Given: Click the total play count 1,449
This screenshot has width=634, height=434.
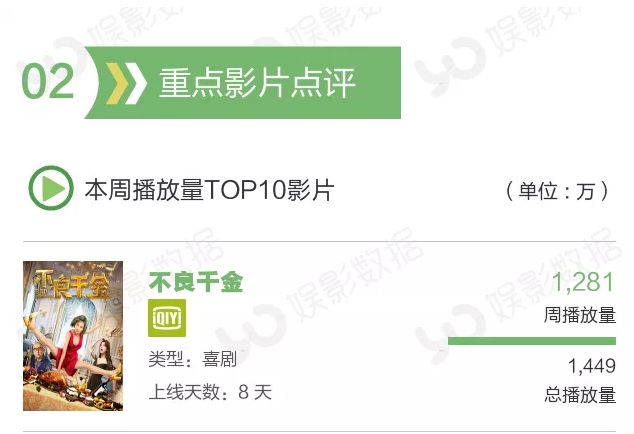Looking at the screenshot, I should coord(592,366).
